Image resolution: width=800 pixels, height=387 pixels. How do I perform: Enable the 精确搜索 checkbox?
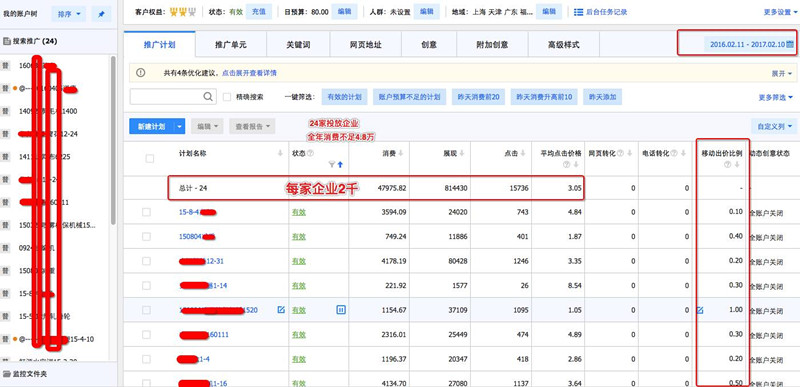[227, 97]
